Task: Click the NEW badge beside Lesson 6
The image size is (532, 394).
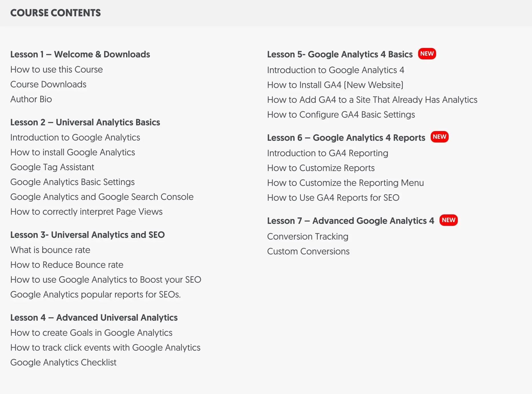Action: [x=439, y=137]
